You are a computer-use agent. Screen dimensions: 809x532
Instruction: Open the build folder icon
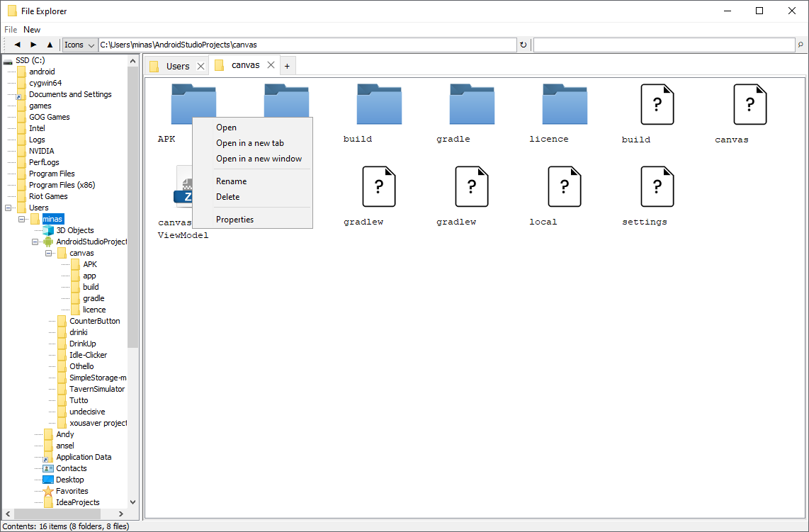379,104
